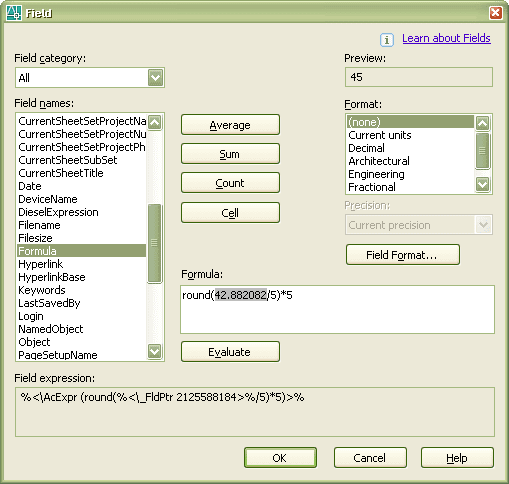Open the Learn about Fields link
The image size is (509, 484).
point(446,38)
